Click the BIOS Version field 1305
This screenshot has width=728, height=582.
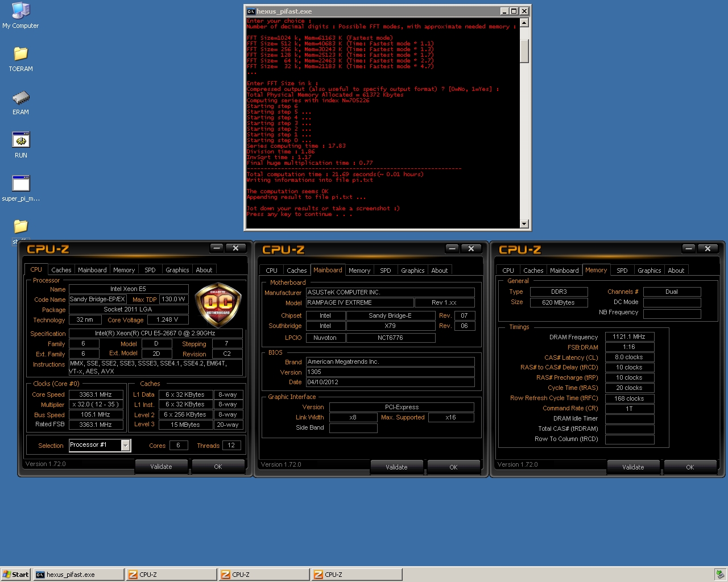tap(390, 372)
